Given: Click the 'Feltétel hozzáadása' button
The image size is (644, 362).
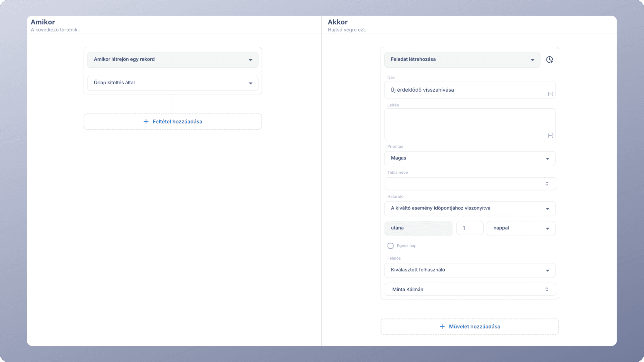Looking at the screenshot, I should click(x=173, y=122).
